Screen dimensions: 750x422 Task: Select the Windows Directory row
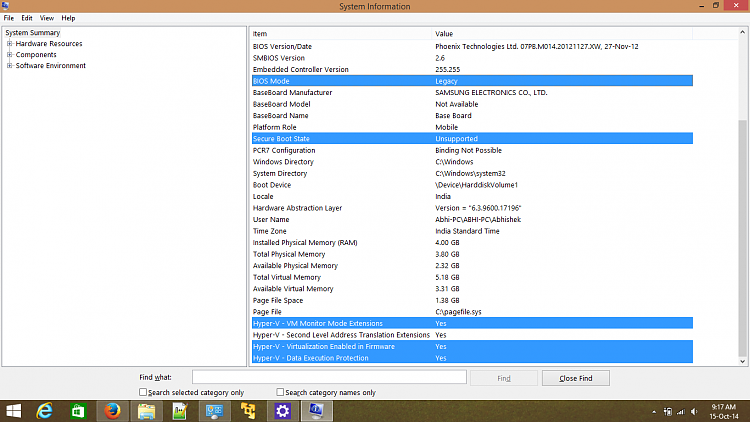click(x=472, y=162)
